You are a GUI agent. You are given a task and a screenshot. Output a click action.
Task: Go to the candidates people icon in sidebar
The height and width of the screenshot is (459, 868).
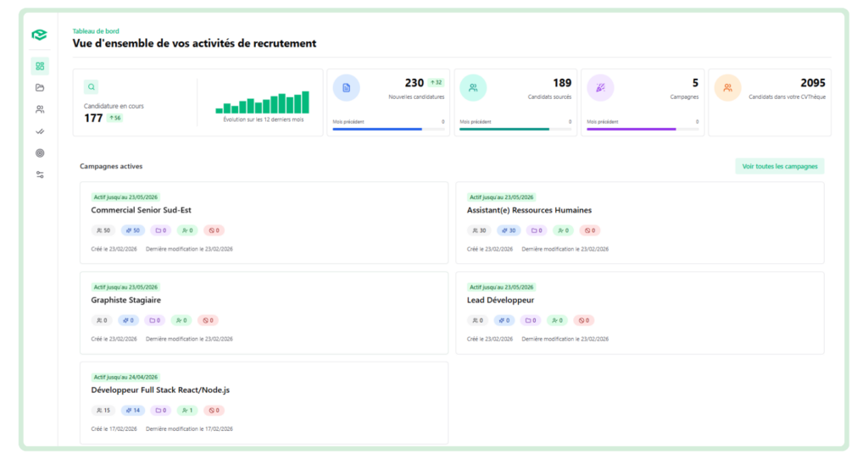click(40, 109)
